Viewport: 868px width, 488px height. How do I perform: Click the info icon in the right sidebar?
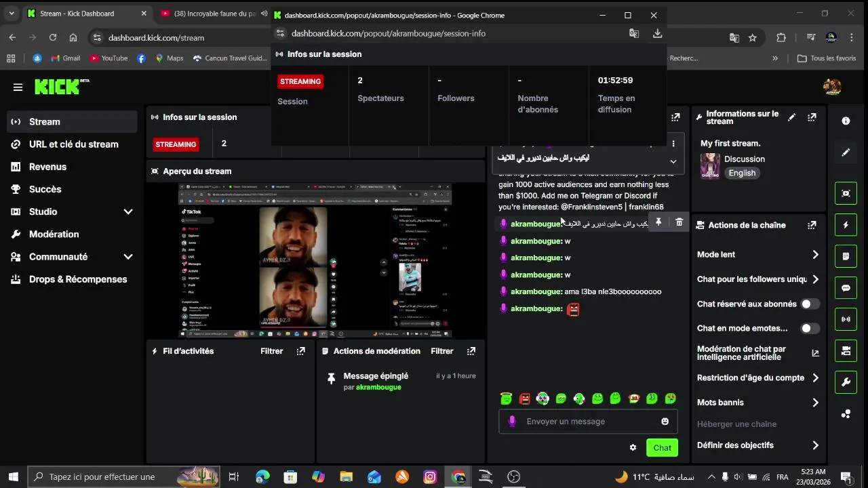pos(846,121)
